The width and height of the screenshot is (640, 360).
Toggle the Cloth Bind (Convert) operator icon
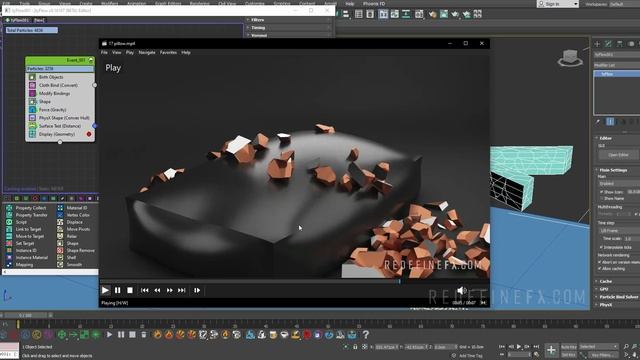(32, 85)
